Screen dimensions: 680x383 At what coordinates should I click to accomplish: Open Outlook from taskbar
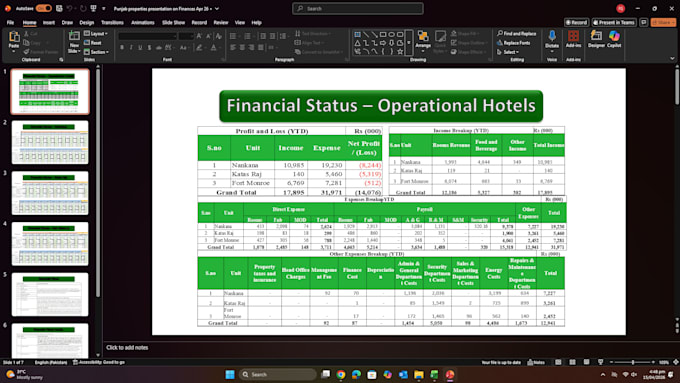(x=403, y=374)
